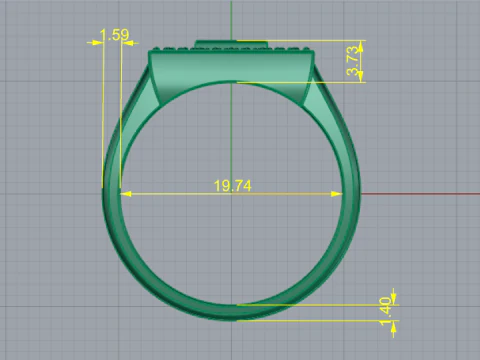Screen dimensions: 480x360
Task: Select the 19.74 diameter dimension text
Action: pyautogui.click(x=232, y=186)
